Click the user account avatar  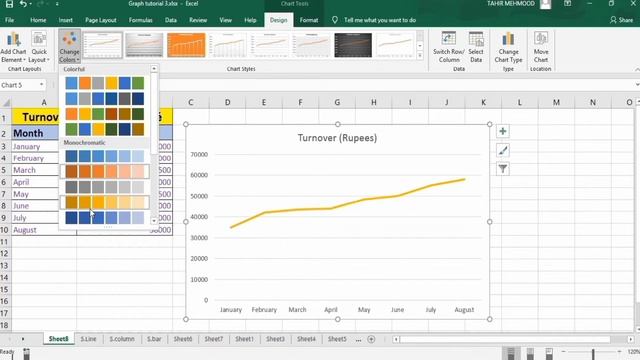(x=545, y=4)
